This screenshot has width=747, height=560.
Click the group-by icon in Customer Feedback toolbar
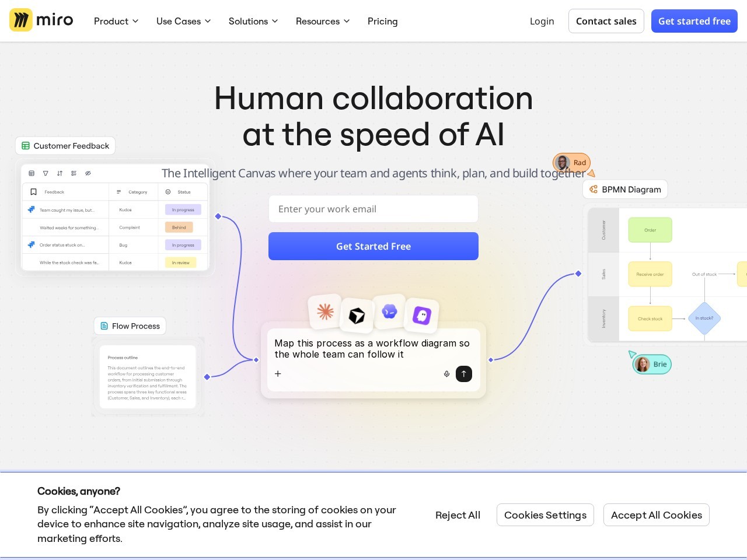click(74, 173)
